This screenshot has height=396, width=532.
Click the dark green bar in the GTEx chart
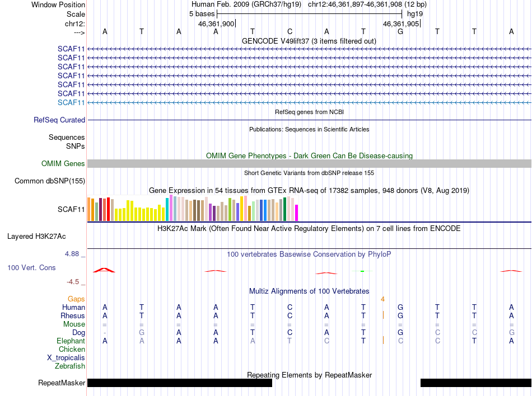point(284,209)
